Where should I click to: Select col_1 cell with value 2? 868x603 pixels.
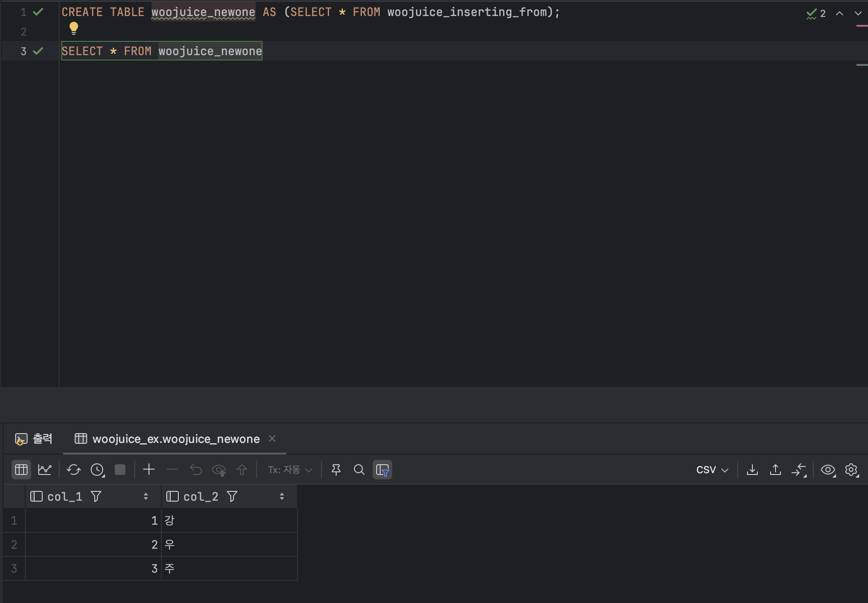point(93,544)
